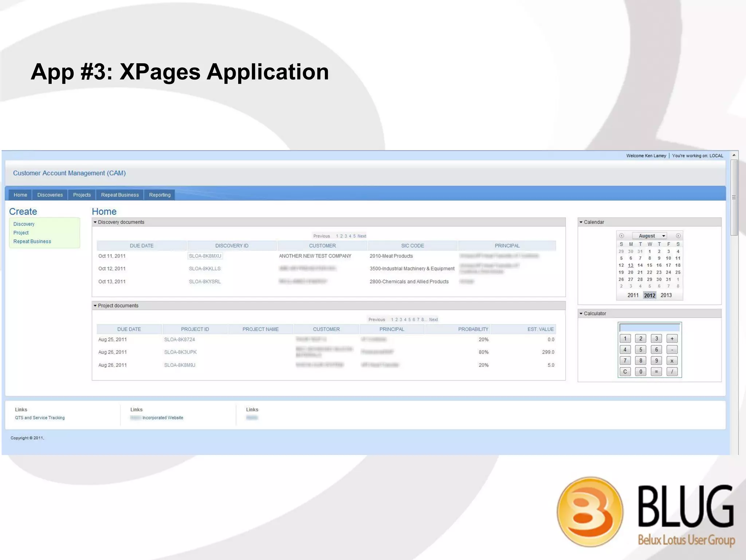The width and height of the screenshot is (746, 560).
Task: Collapse the Project documents section
Action: click(95, 306)
